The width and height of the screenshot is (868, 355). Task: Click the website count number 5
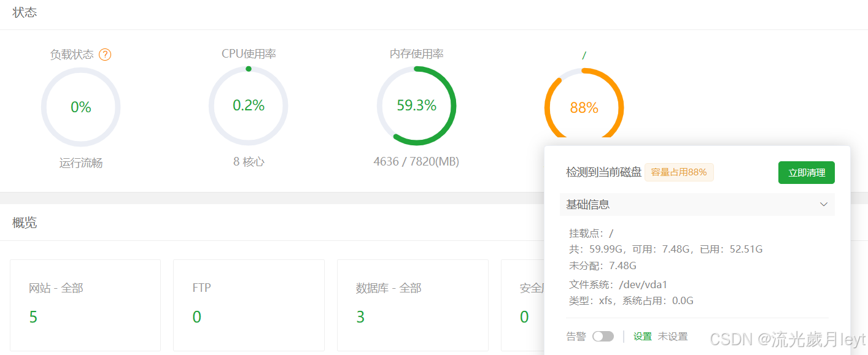tap(33, 317)
